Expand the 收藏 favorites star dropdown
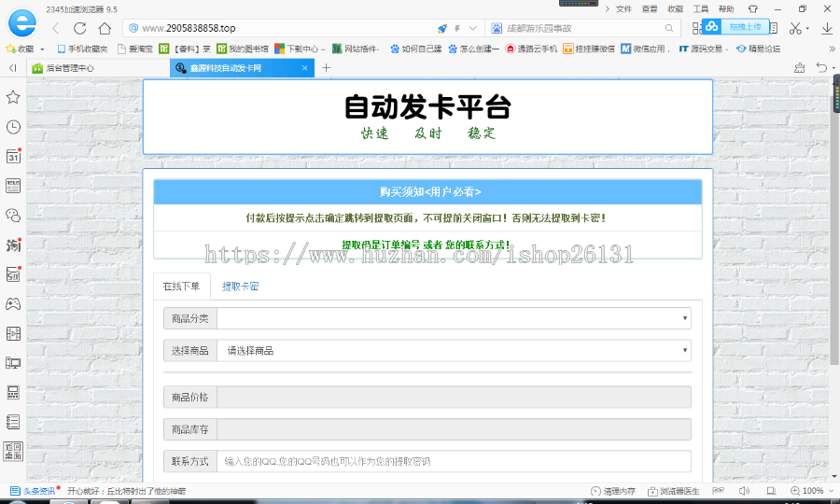The height and width of the screenshot is (504, 840). click(x=42, y=49)
